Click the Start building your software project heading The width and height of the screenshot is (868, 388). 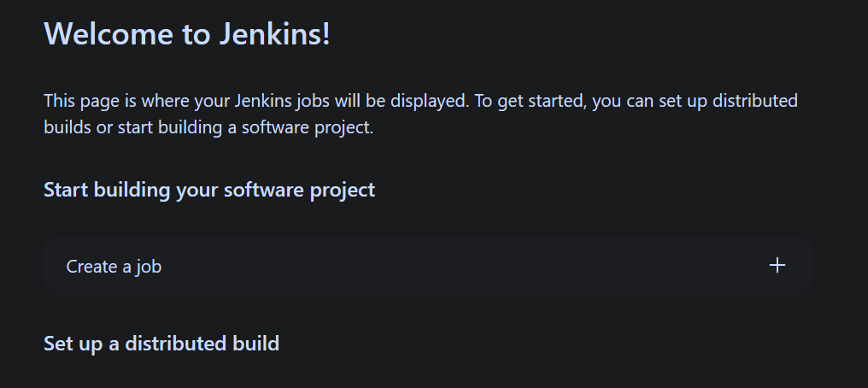click(209, 190)
